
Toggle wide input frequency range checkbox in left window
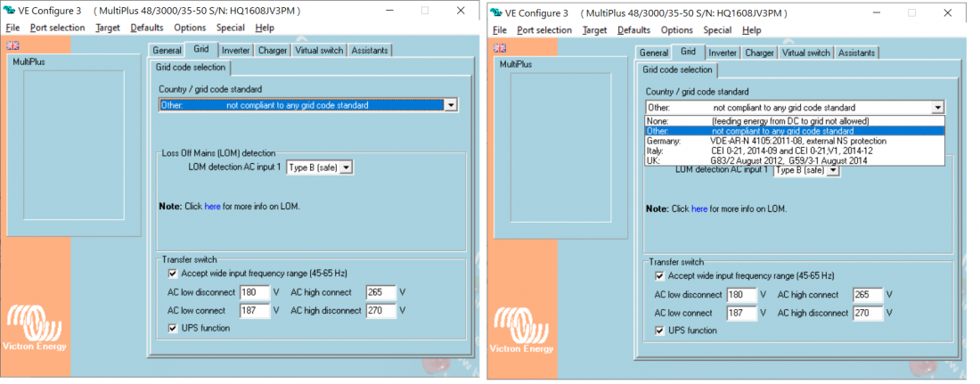174,274
